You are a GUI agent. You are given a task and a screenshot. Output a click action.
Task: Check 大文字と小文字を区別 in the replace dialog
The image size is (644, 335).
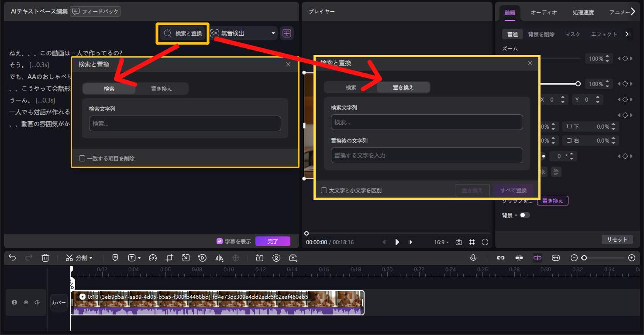tap(324, 190)
